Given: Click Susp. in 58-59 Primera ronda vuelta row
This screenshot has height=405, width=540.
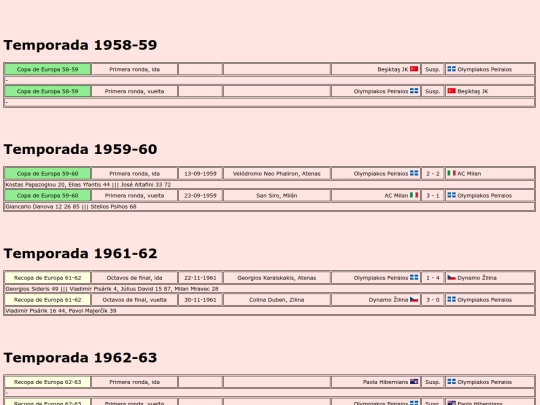Looking at the screenshot, I should (x=433, y=91).
